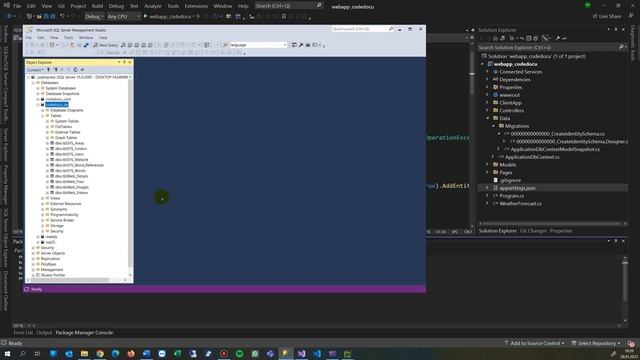Switch to Package Manager Console tab

pyautogui.click(x=84, y=333)
